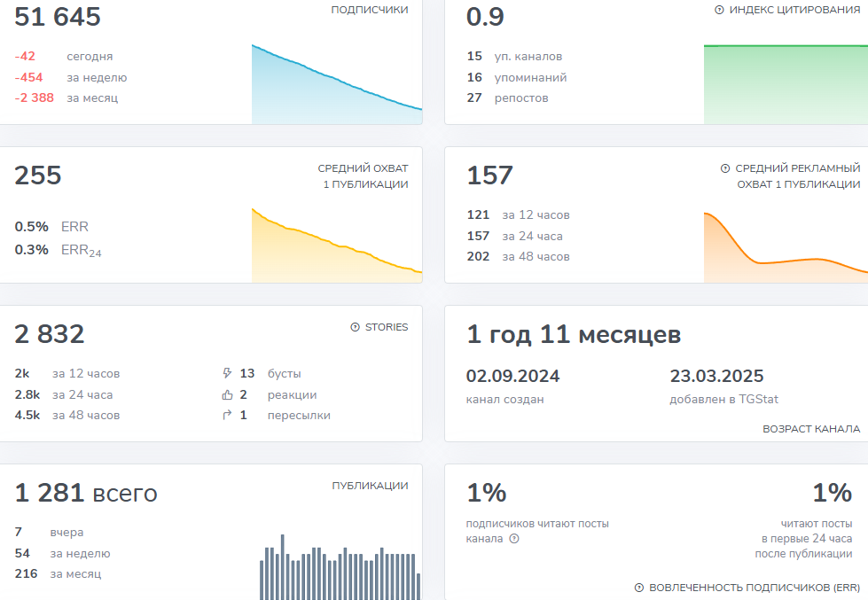
Task: Click the publications bar chart
Action: point(340,567)
